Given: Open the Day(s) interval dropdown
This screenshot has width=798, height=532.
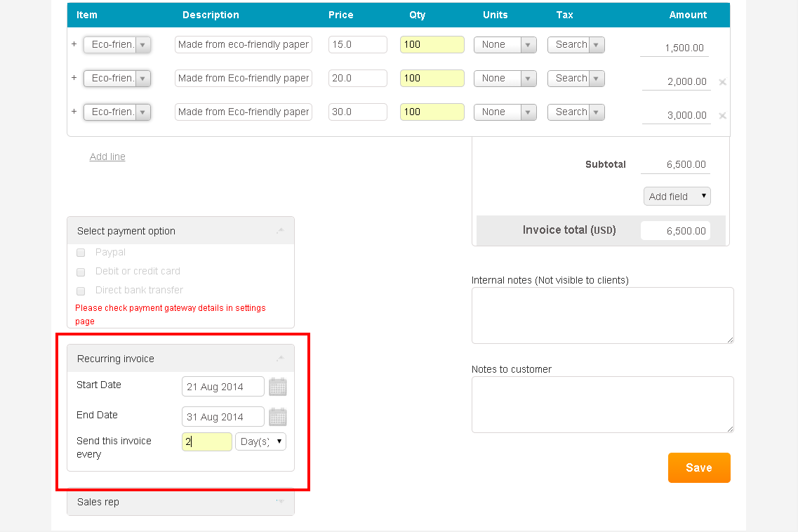Looking at the screenshot, I should pos(260,441).
